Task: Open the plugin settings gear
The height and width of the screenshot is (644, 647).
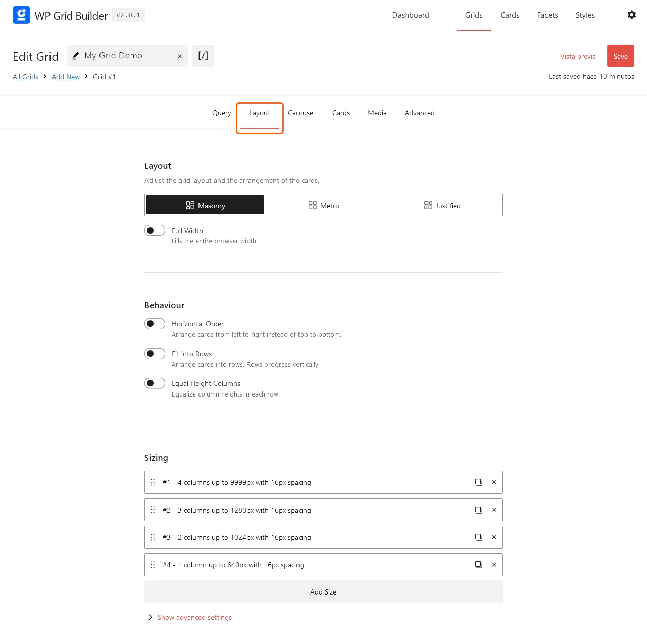Action: [632, 15]
